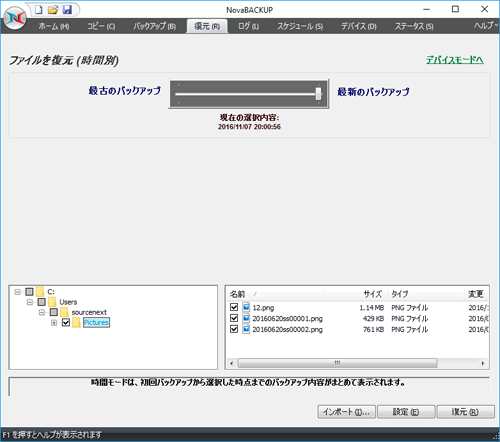This screenshot has width=500, height=442.
Task: Select the C: tree label
Action: click(x=51, y=292)
